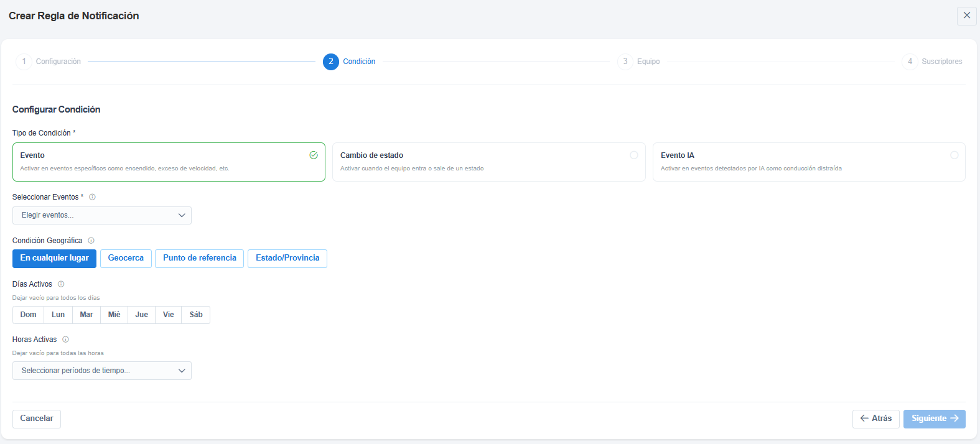
Task: Open Seleccionar períodos de tiempo dropdown
Action: [x=102, y=371]
